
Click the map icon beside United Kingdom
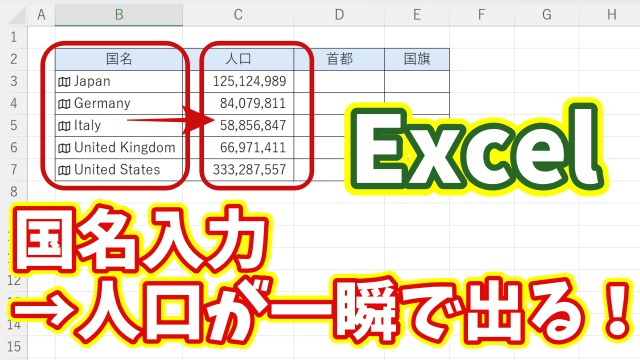pos(64,148)
